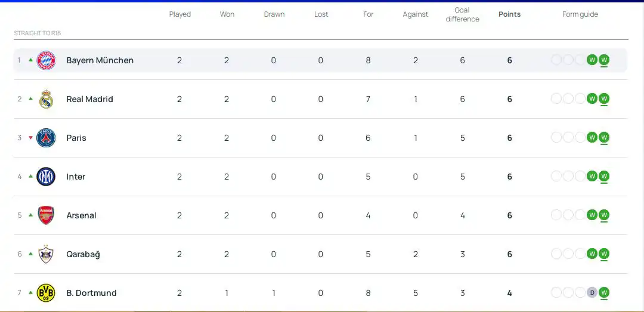Click Real Madrid's green up-arrow indicator
This screenshot has height=312, width=644.
pos(30,98)
